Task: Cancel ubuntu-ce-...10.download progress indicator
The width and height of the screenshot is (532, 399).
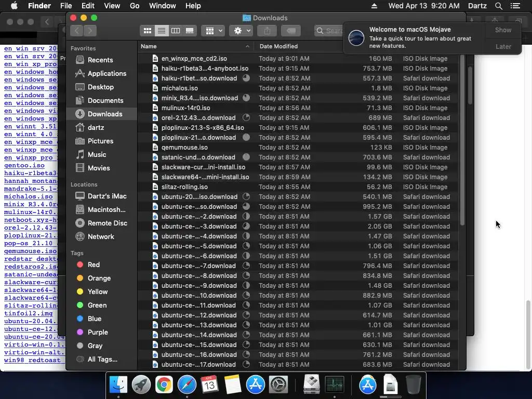Action: (246, 296)
